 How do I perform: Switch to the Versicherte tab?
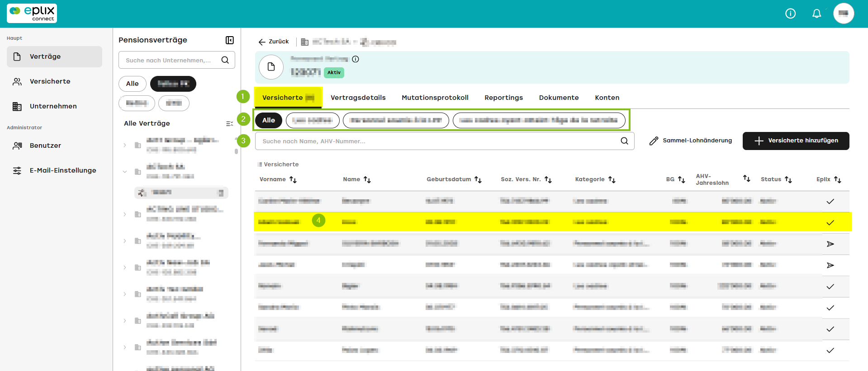[x=288, y=98]
